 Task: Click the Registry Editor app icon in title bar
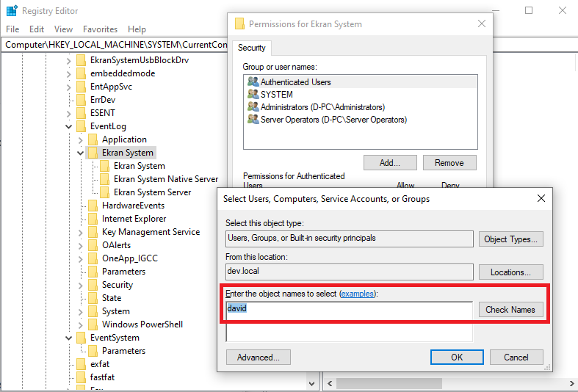click(12, 11)
